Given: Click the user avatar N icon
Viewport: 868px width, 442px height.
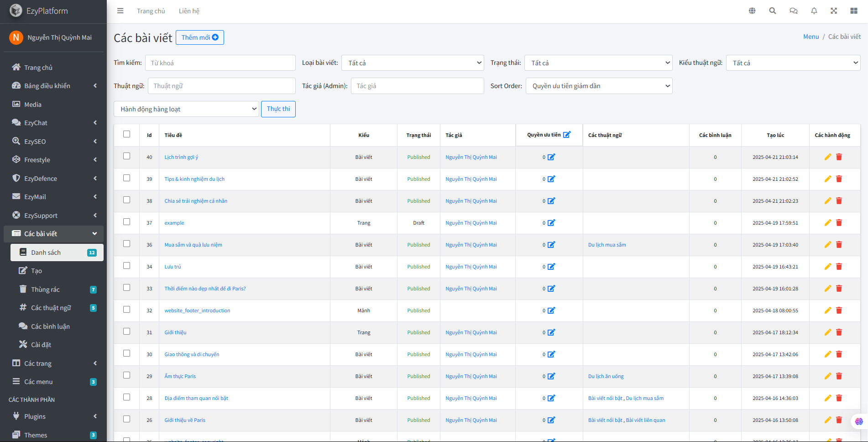Looking at the screenshot, I should tap(16, 37).
